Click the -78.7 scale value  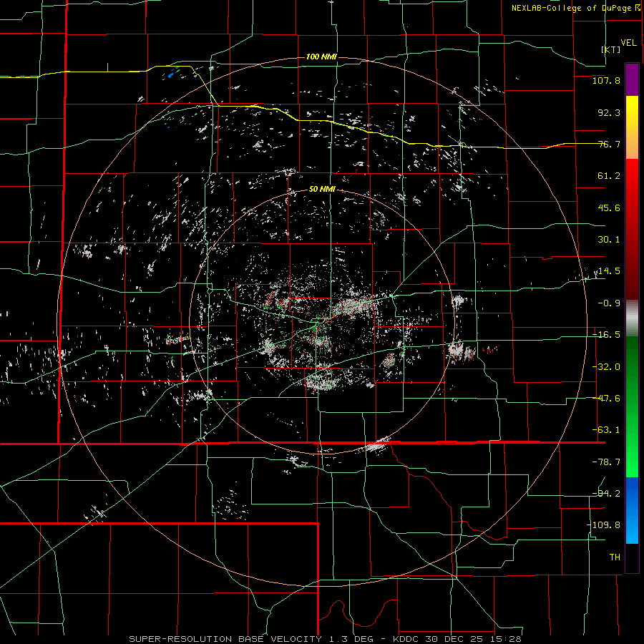(606, 462)
